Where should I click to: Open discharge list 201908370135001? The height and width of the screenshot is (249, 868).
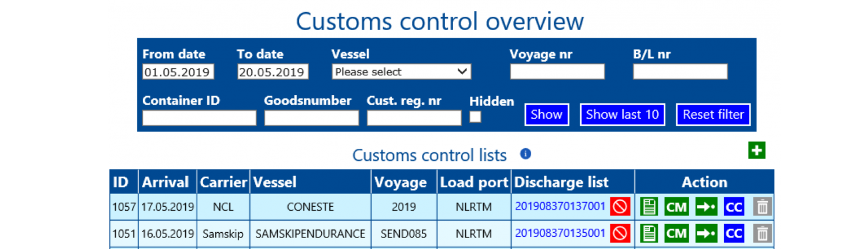click(560, 234)
